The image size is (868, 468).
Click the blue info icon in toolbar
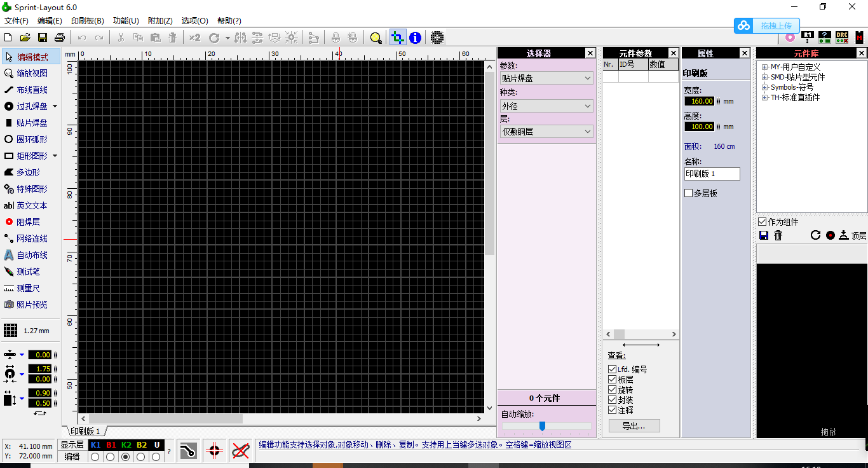pos(415,38)
